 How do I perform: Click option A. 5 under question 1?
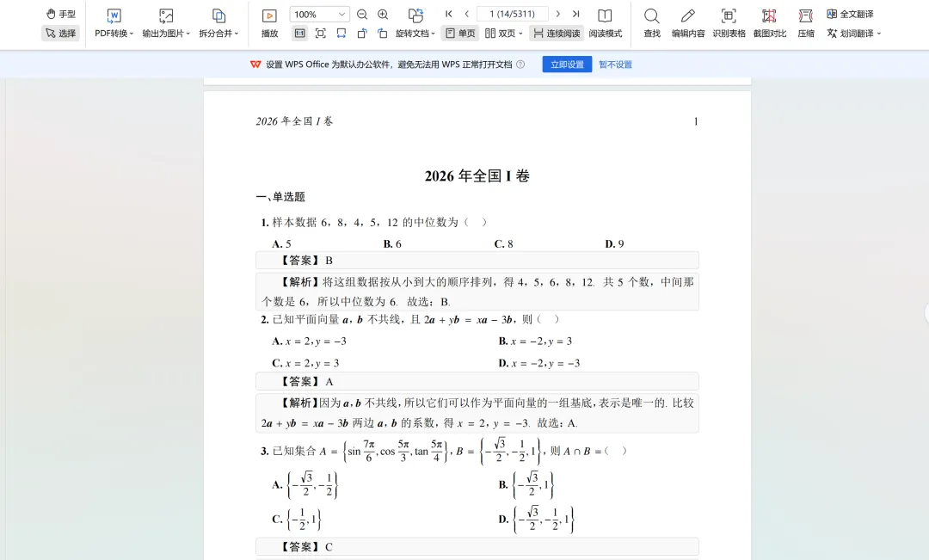281,243
